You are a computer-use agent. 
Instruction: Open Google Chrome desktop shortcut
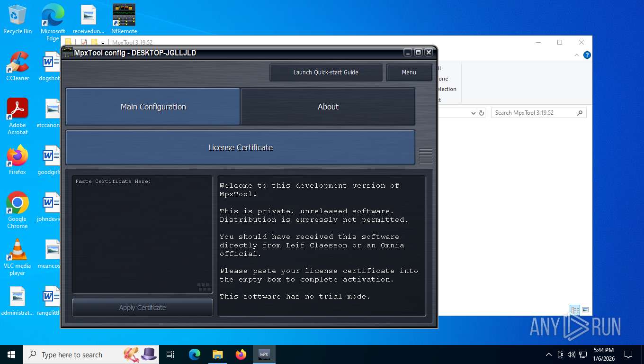(x=18, y=210)
